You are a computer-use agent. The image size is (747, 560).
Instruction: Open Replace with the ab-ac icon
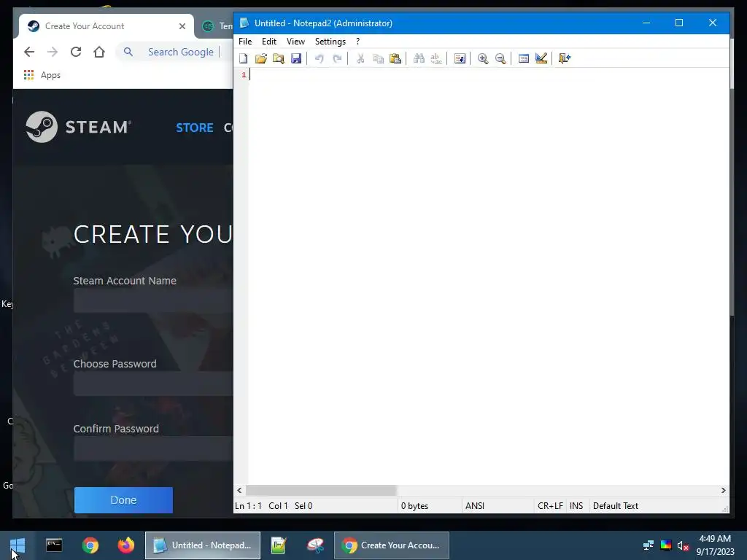436,58
